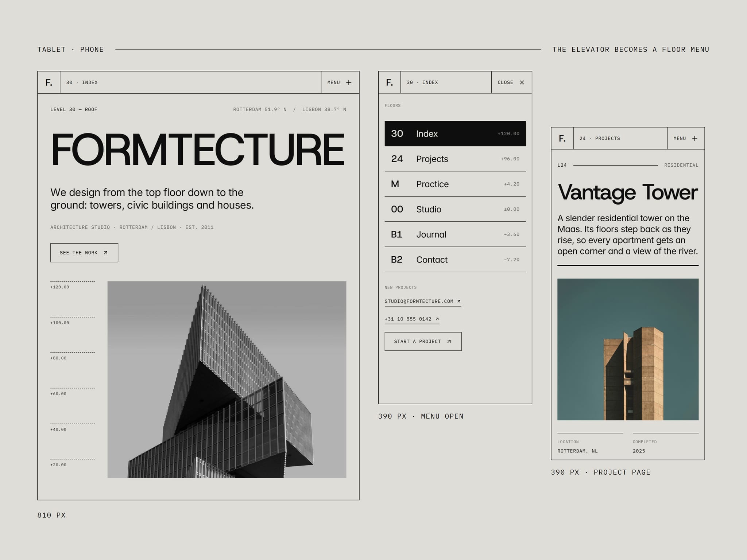The height and width of the screenshot is (560, 747).
Task: Click the Vantage Tower project photo
Action: [x=628, y=350]
